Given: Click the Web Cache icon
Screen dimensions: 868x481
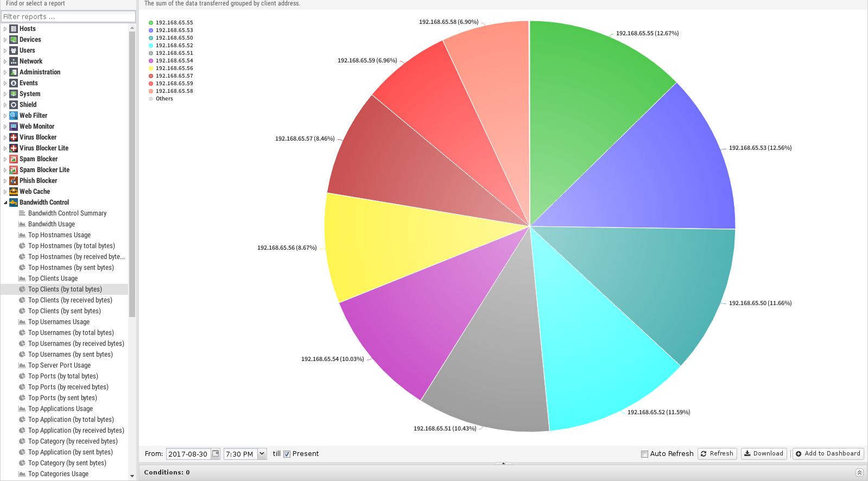Looking at the screenshot, I should (x=14, y=192).
